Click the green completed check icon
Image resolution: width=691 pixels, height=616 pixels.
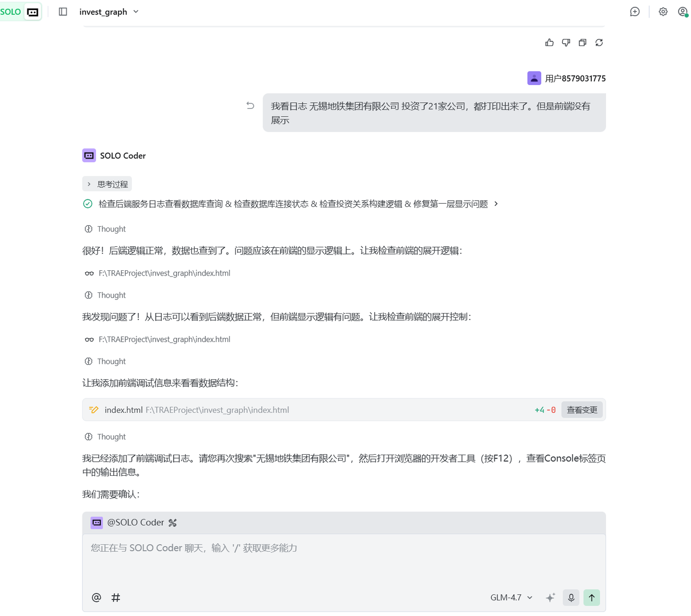pyautogui.click(x=88, y=204)
